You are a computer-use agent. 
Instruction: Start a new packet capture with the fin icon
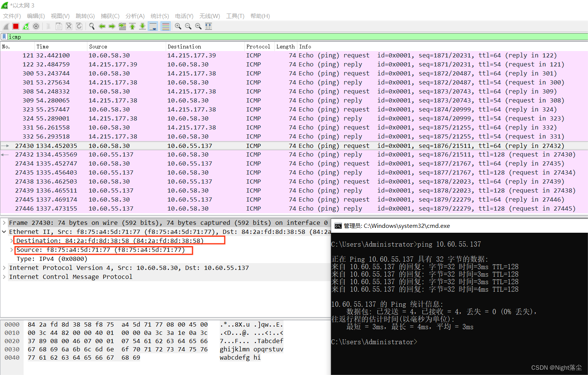[x=6, y=26]
